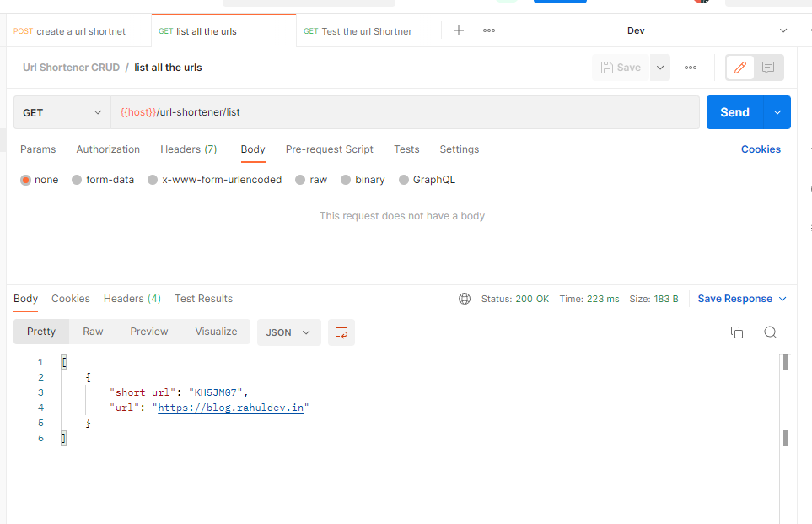This screenshot has width=812, height=524.
Task: Edit request description with the pencil icon
Action: point(739,68)
